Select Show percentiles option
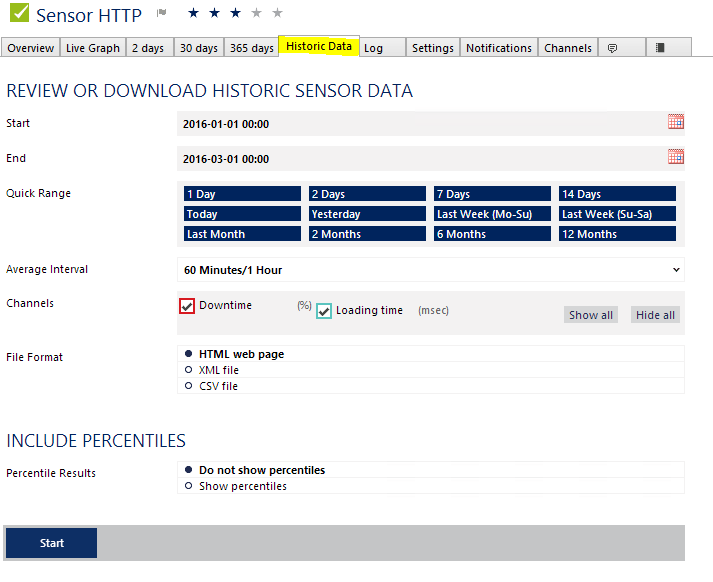The width and height of the screenshot is (713, 582). click(188, 486)
